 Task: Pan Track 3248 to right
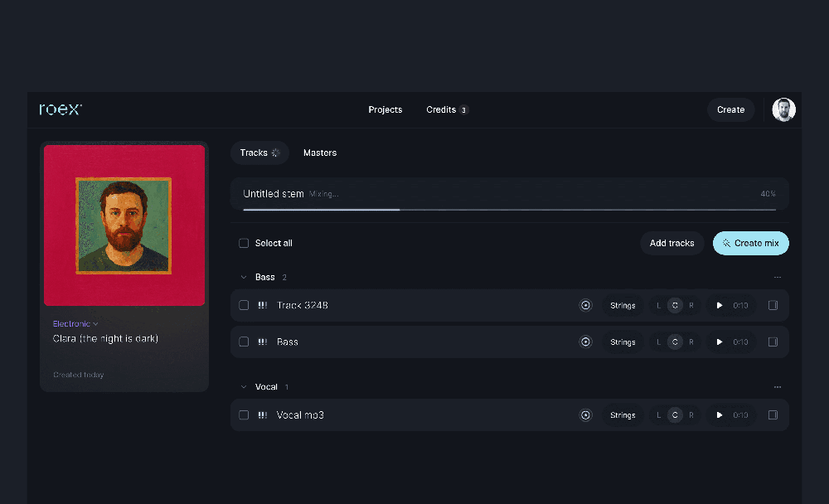pyautogui.click(x=691, y=305)
